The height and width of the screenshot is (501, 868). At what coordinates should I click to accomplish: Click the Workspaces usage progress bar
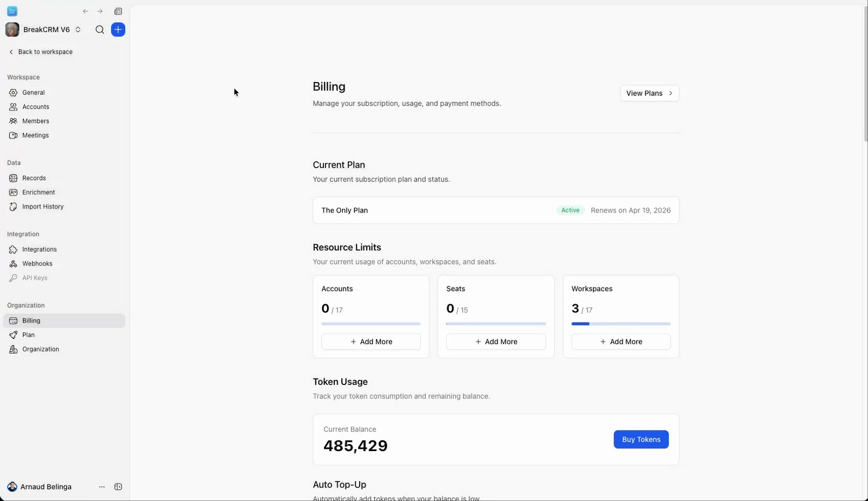(x=621, y=324)
